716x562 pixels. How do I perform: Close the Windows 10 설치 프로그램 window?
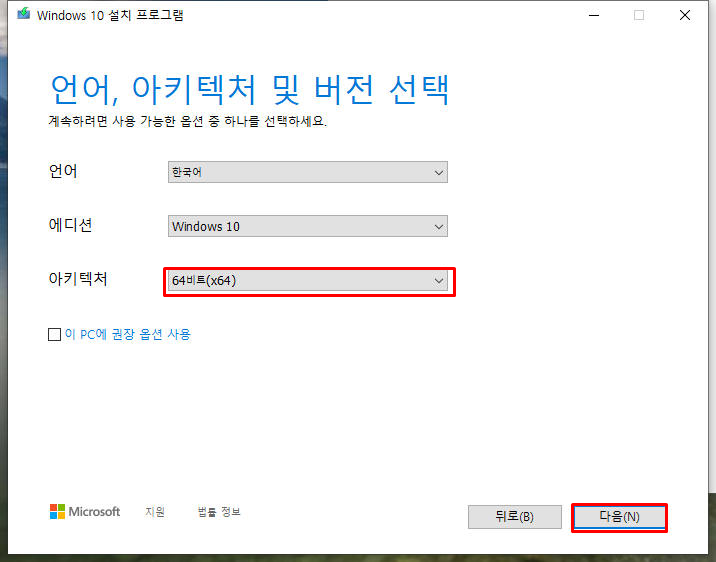[x=684, y=15]
